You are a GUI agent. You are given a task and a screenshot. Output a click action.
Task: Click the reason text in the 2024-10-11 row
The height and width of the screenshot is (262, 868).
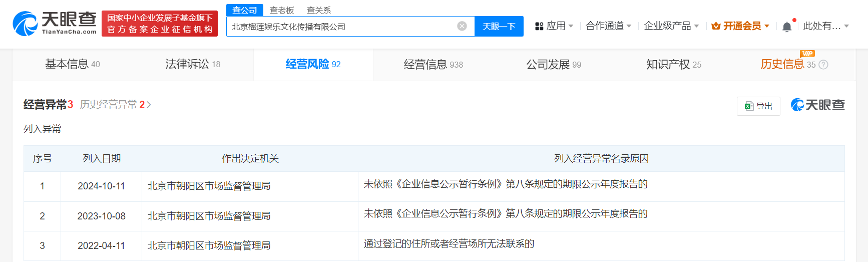(506, 184)
